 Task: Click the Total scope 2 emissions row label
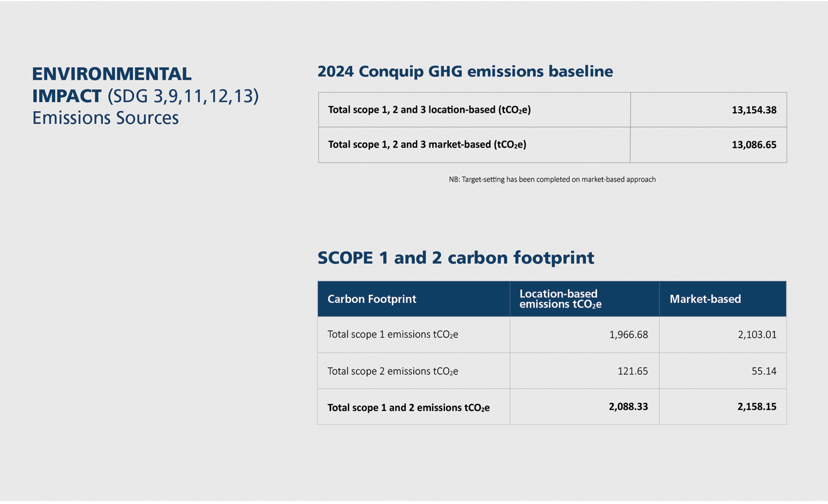pyautogui.click(x=393, y=371)
